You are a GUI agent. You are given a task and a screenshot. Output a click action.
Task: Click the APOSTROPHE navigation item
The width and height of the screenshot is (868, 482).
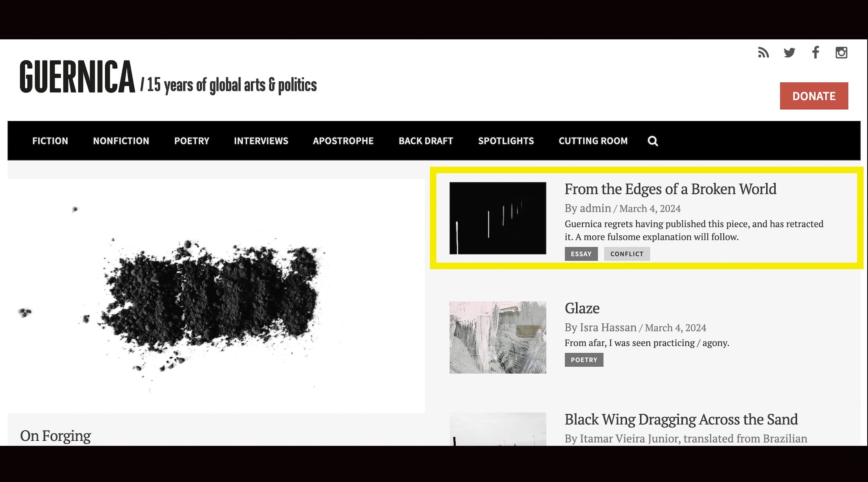[343, 141]
